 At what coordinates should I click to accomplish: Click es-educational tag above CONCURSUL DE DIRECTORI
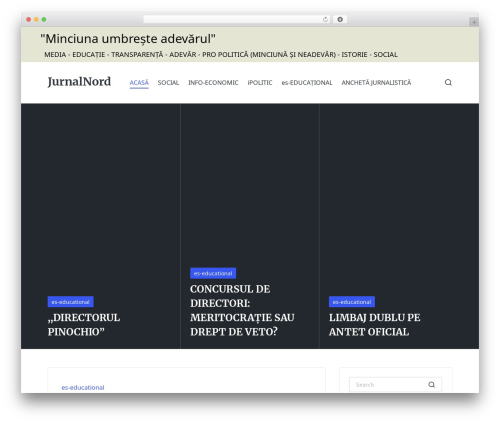[x=213, y=273]
